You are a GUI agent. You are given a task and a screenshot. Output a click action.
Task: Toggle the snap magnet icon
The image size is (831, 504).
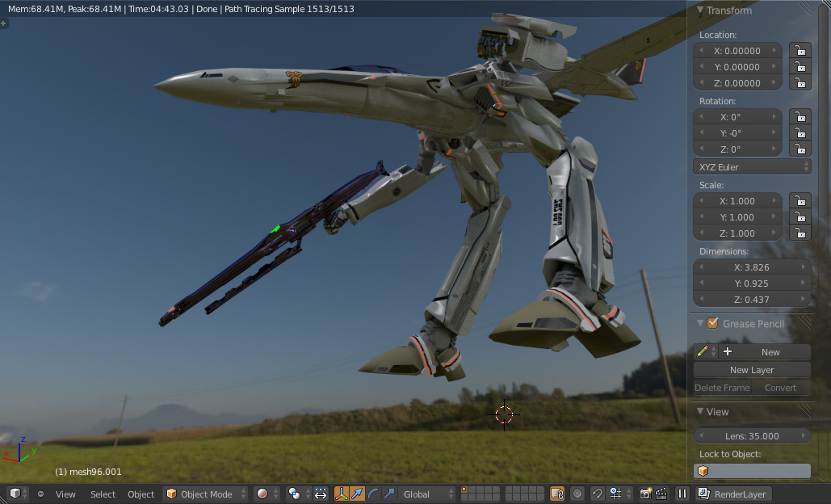pos(598,494)
